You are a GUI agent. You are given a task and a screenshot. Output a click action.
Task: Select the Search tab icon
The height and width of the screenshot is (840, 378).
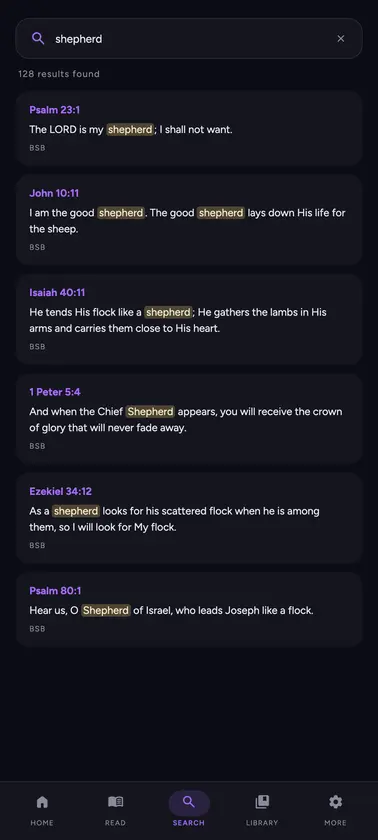pyautogui.click(x=188, y=802)
